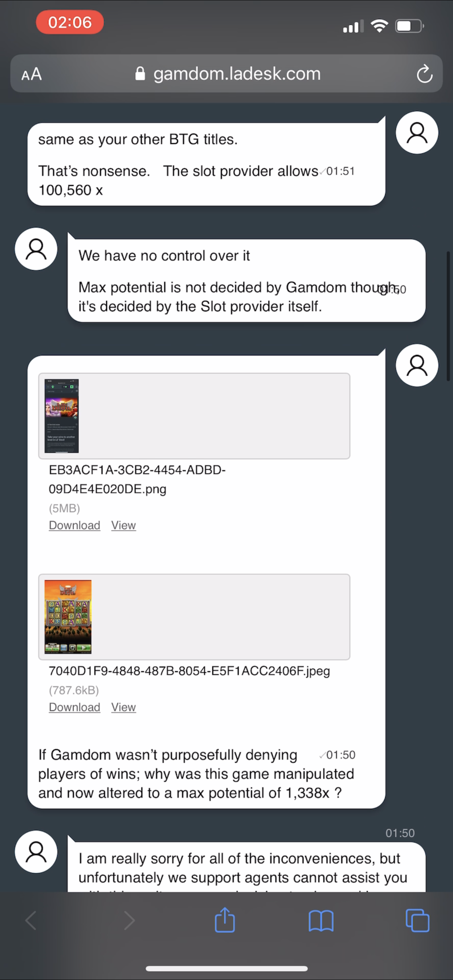This screenshot has height=980, width=453.
Task: View the 7040D1F9 jpeg attachment
Action: (x=123, y=707)
